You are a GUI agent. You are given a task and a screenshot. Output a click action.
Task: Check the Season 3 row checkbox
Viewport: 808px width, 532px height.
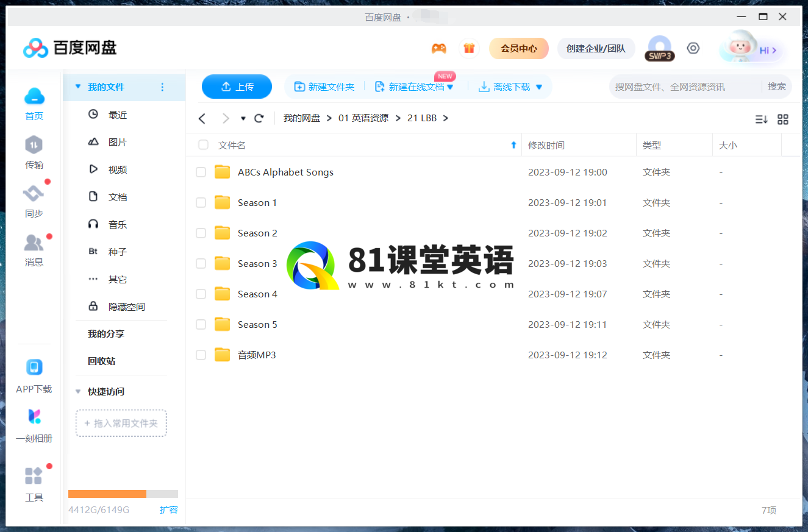pos(201,264)
